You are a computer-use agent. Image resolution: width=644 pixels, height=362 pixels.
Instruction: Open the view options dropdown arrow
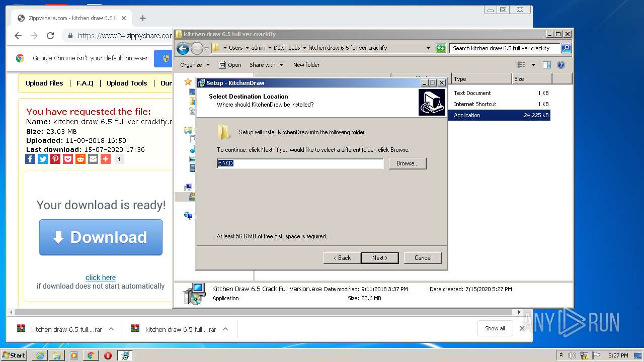pyautogui.click(x=533, y=65)
